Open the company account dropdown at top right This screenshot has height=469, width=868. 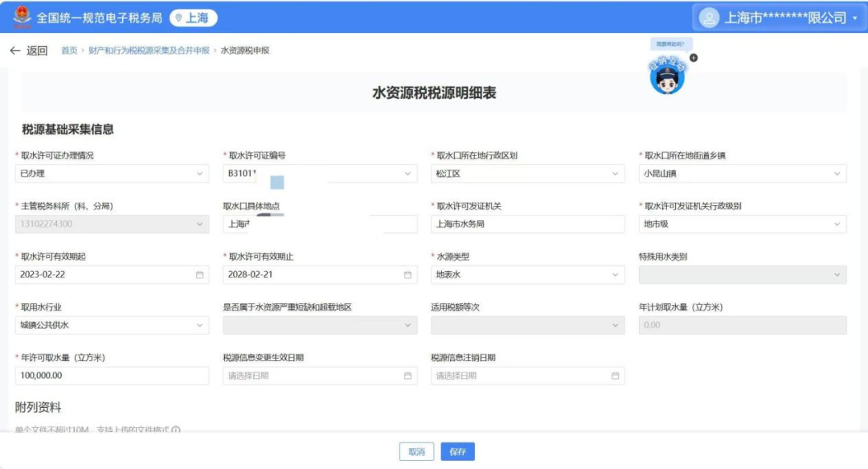pos(855,17)
